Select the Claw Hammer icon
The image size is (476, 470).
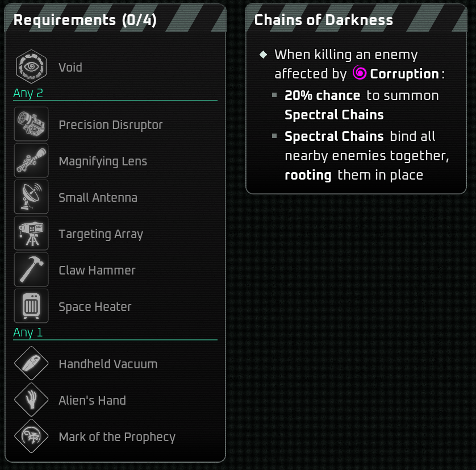coord(31,270)
